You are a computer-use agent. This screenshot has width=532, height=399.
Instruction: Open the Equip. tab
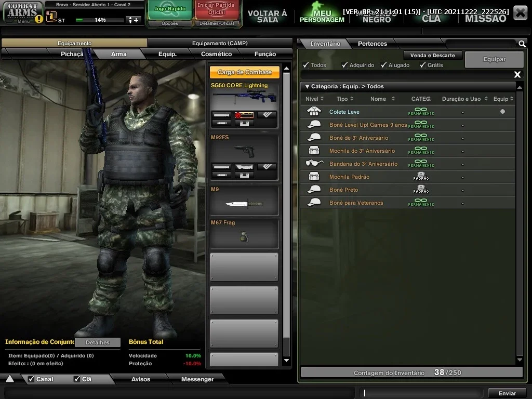pyautogui.click(x=168, y=54)
